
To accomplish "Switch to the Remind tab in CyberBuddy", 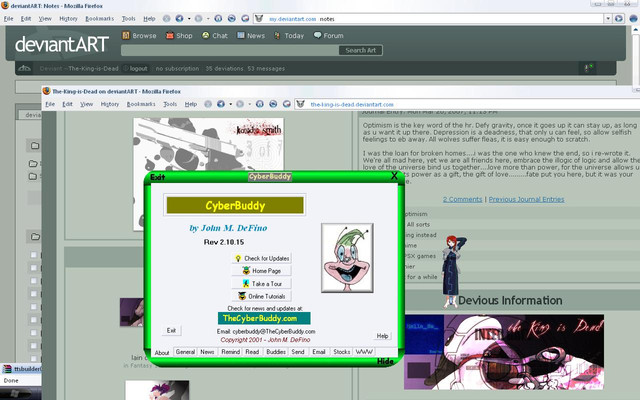I will tap(231, 352).
